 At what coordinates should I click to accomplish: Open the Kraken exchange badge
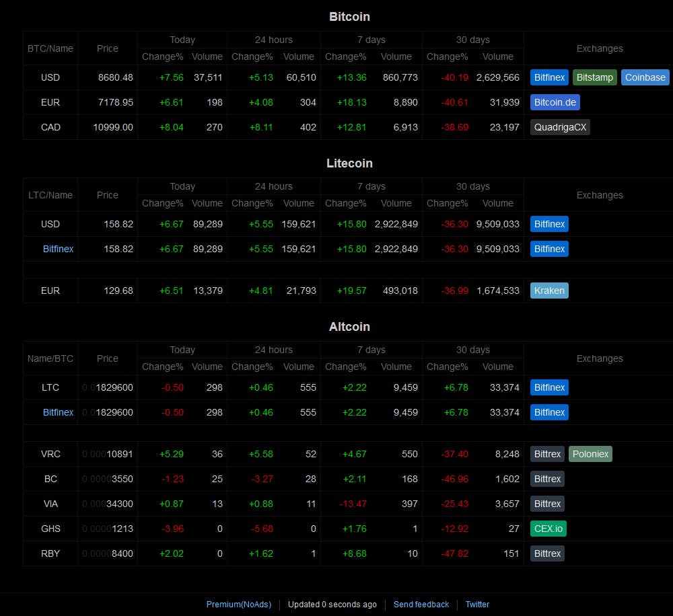pyautogui.click(x=549, y=291)
